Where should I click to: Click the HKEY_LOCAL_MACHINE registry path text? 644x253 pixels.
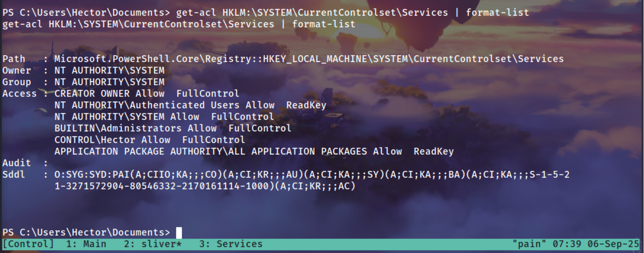tap(315, 59)
